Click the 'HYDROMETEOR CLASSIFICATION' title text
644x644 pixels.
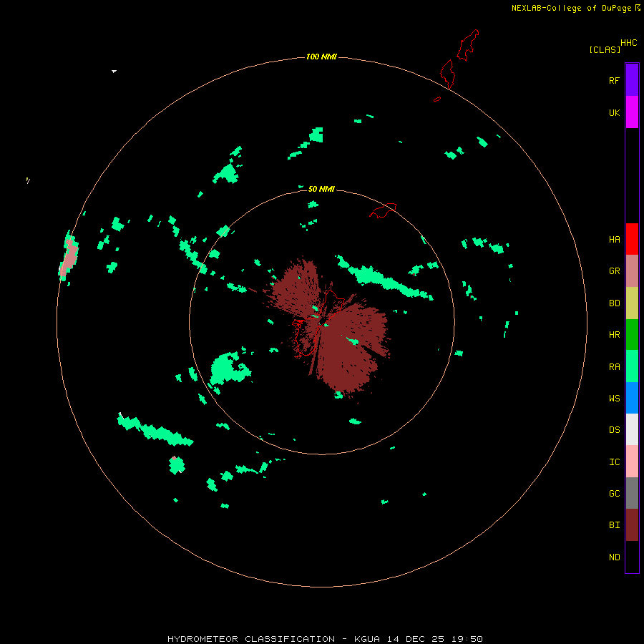click(251, 639)
